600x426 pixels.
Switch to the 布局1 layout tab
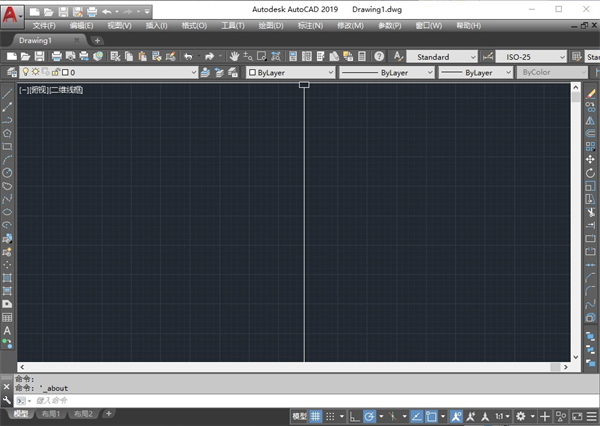click(x=51, y=414)
